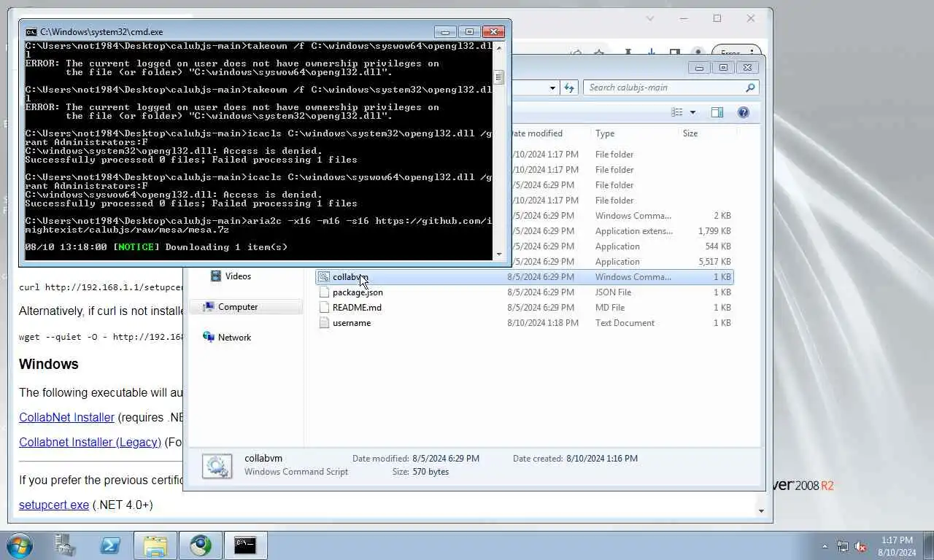Click the Text Document type cell

point(625,323)
